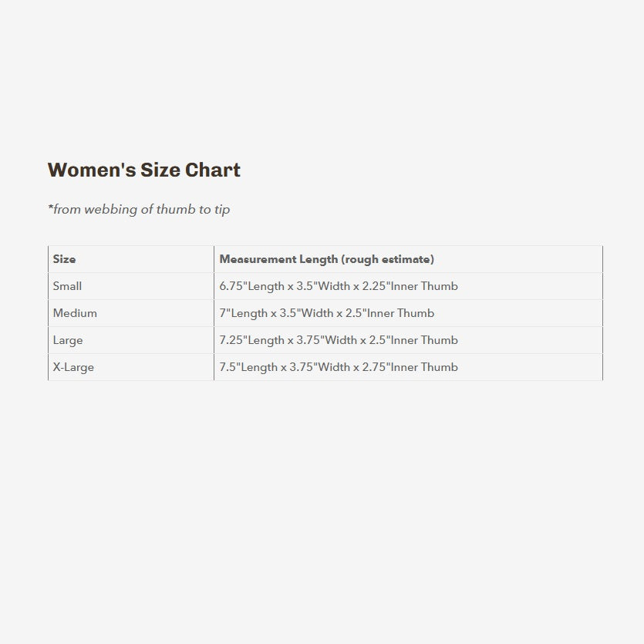644x644 pixels.
Task: Click the Small size label
Action: pyautogui.click(x=67, y=286)
